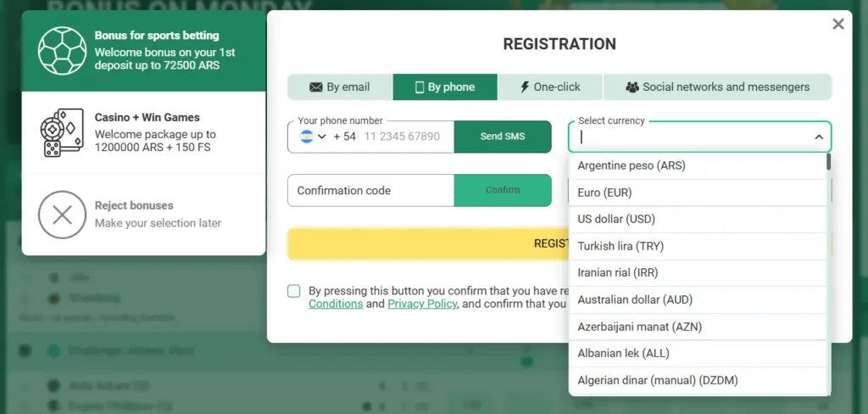The height and width of the screenshot is (414, 868).
Task: Expand the country code dropdown arrow
Action: (x=321, y=137)
